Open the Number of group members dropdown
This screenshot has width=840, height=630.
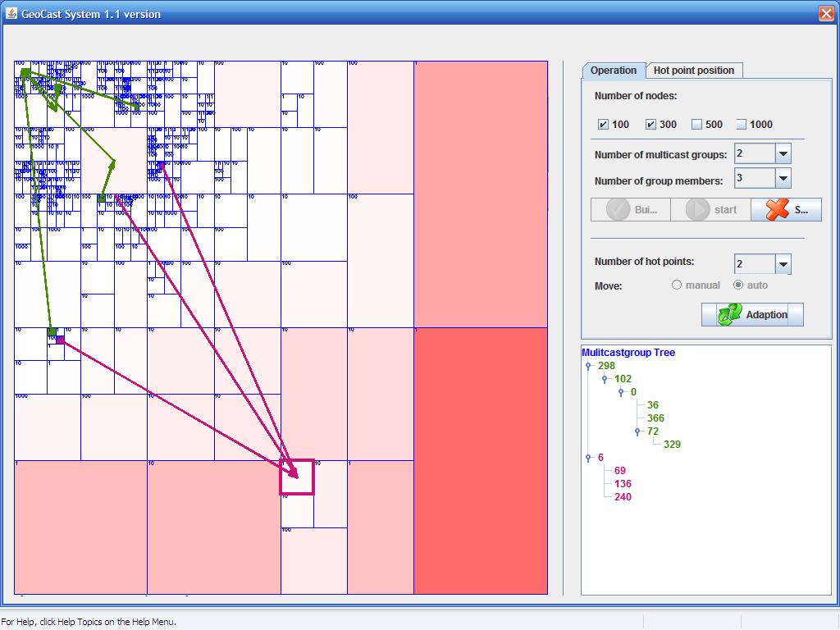click(783, 178)
